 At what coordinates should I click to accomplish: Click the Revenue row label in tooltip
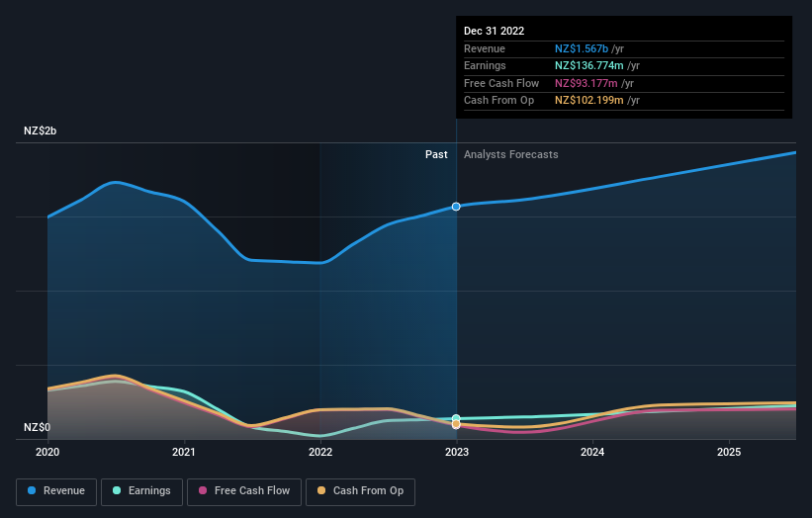(x=485, y=48)
